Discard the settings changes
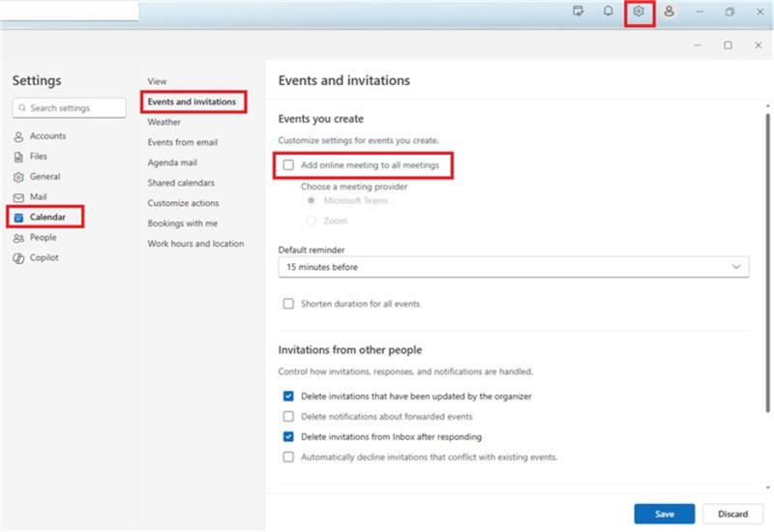This screenshot has width=774, height=532. point(732,514)
